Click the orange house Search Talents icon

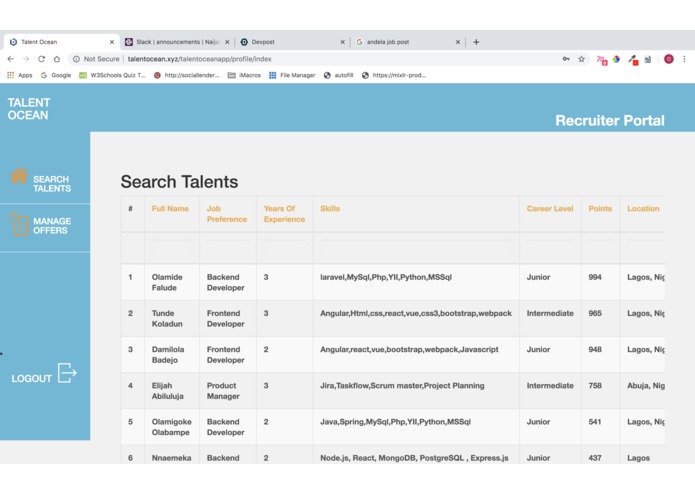19,176
